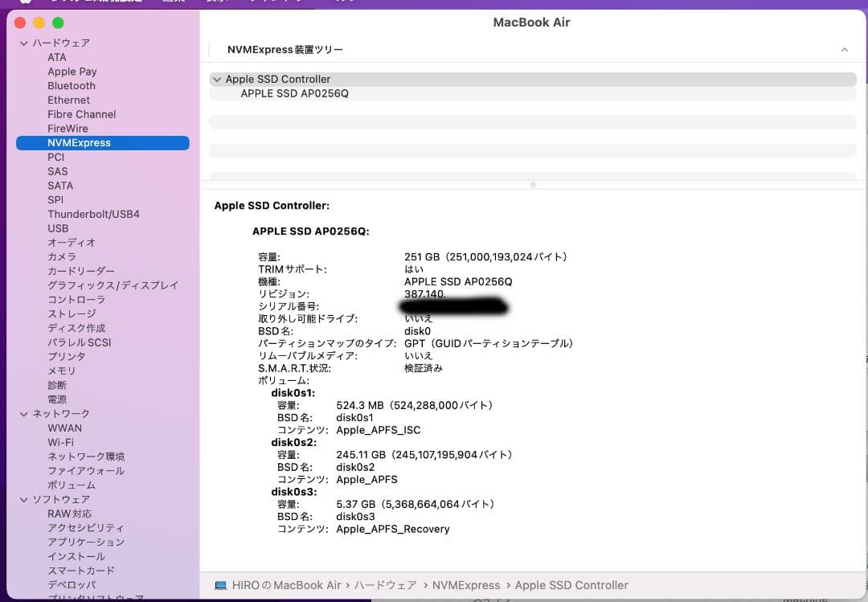Image resolution: width=868 pixels, height=602 pixels.
Task: Navigate to ハードウェア via the breadcrumb
Action: coord(387,585)
